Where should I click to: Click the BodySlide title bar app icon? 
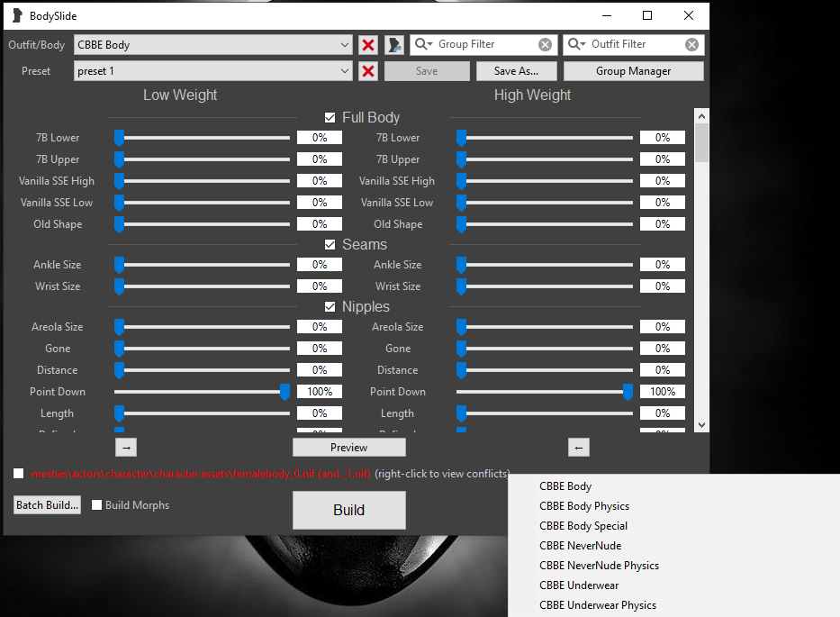[17, 15]
